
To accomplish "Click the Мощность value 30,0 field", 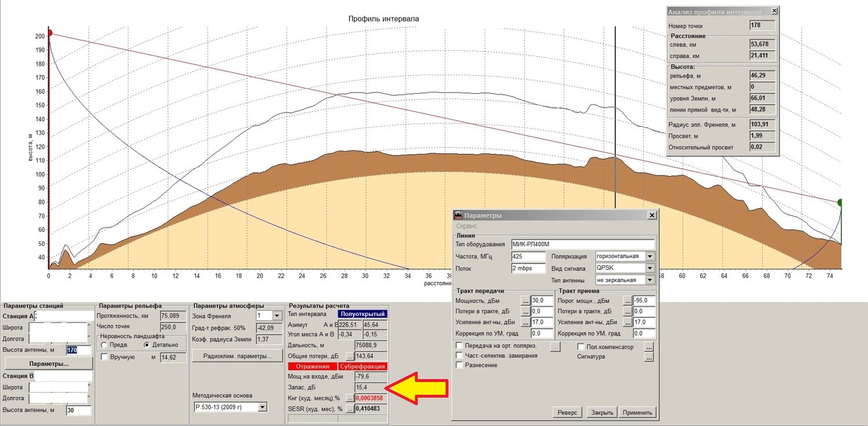I will (542, 301).
